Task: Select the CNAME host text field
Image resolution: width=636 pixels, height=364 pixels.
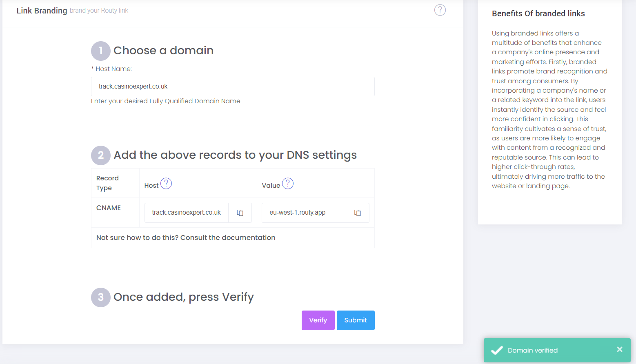Action: pyautogui.click(x=187, y=213)
